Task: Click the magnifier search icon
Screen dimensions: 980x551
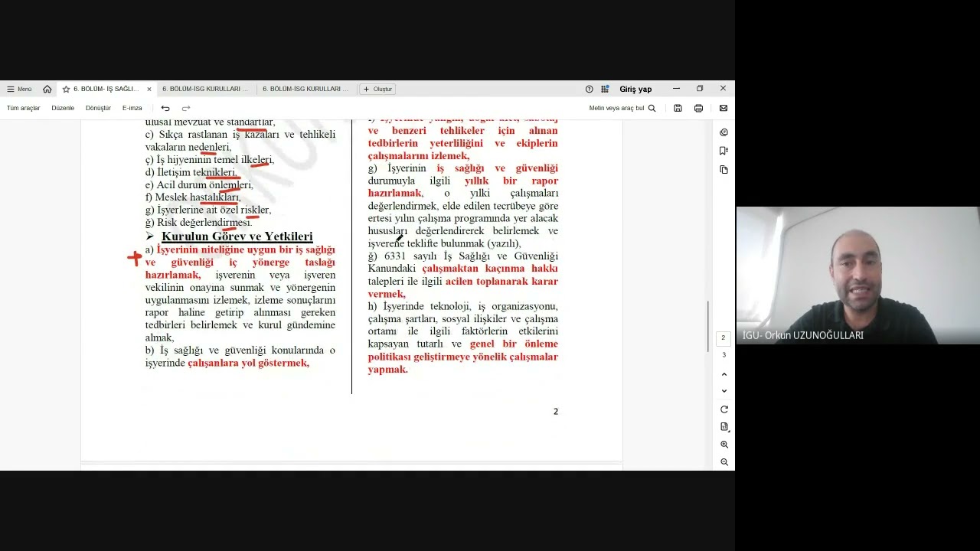Action: 652,108
